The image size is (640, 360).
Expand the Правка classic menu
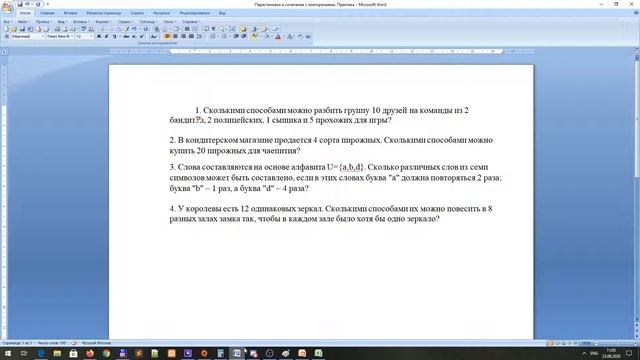44,21
